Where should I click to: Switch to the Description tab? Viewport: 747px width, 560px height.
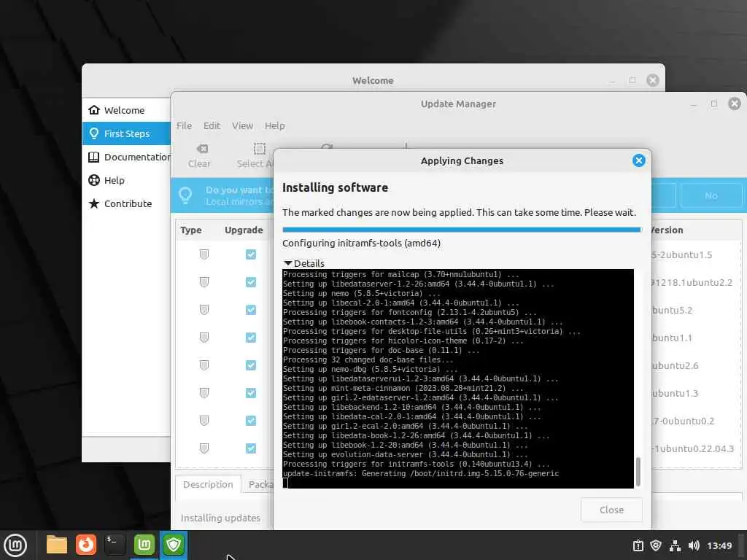click(x=208, y=484)
